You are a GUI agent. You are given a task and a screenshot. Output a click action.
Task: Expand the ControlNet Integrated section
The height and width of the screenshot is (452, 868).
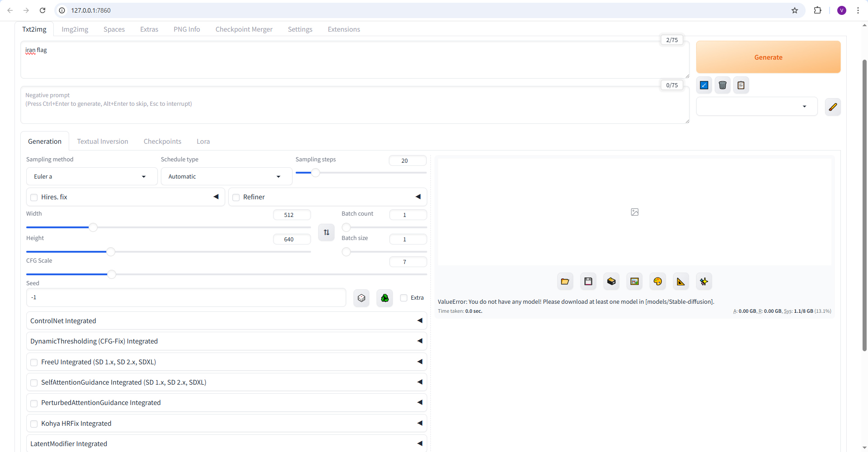[226, 321]
